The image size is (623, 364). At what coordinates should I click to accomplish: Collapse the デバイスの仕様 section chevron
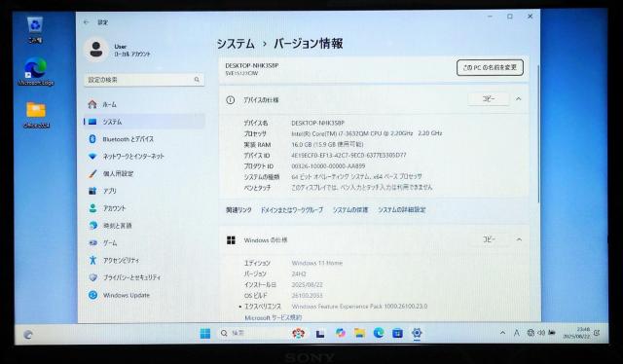pyautogui.click(x=519, y=99)
